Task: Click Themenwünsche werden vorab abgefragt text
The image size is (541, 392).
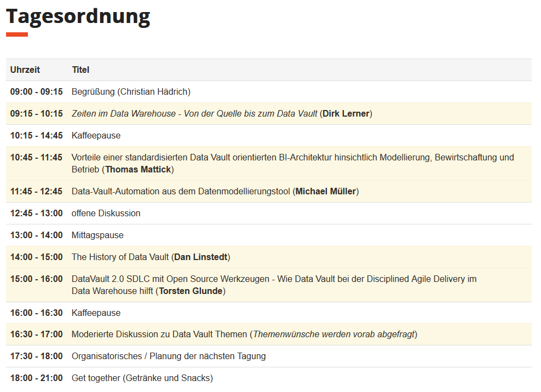Action: coord(333,335)
